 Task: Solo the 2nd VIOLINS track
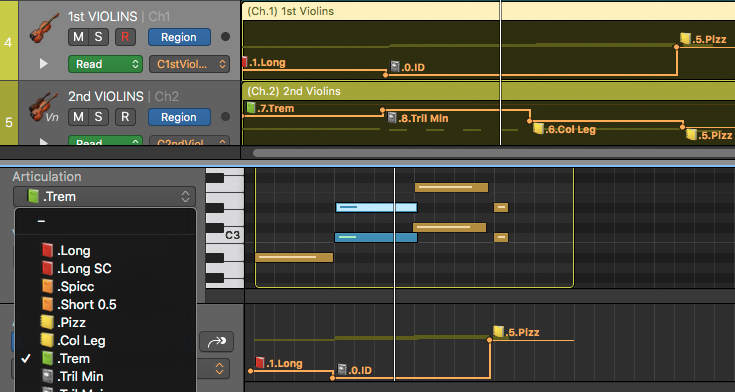[x=98, y=117]
